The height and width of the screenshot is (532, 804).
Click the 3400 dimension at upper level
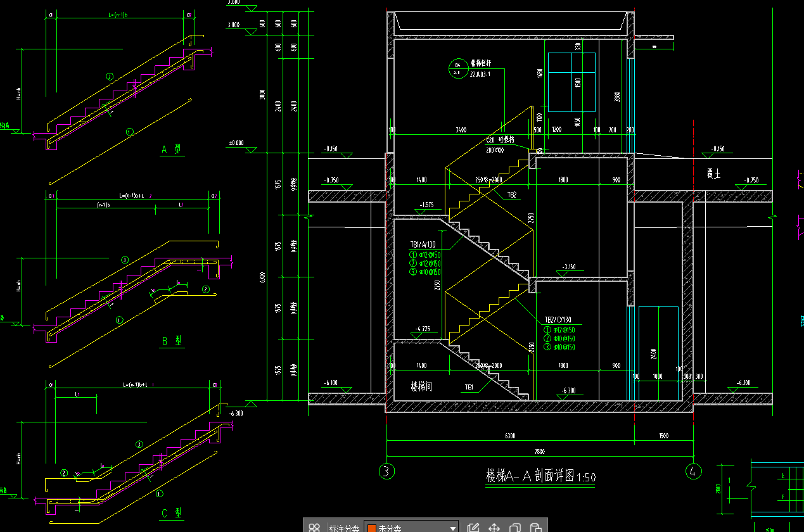[x=461, y=130]
